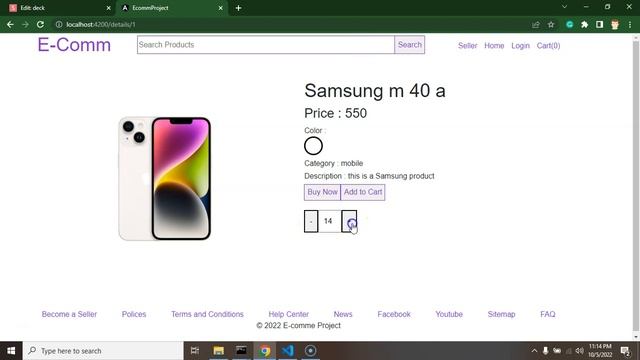640x360 pixels.
Task: Select the white color circle swatch
Action: [313, 146]
